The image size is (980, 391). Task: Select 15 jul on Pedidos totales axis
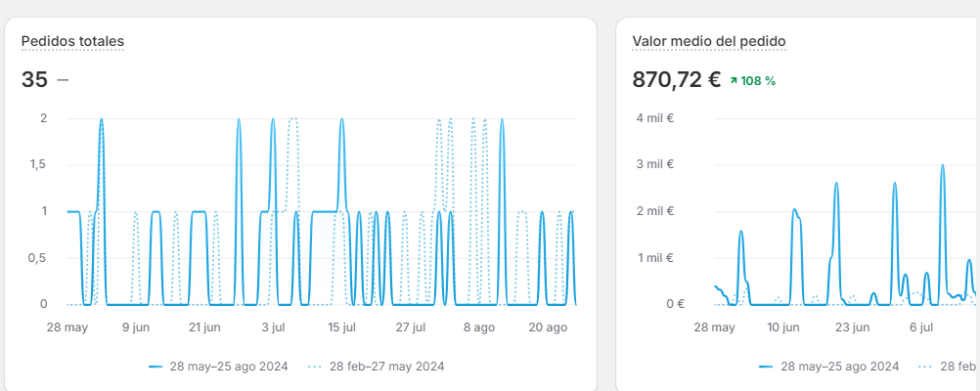click(x=341, y=327)
